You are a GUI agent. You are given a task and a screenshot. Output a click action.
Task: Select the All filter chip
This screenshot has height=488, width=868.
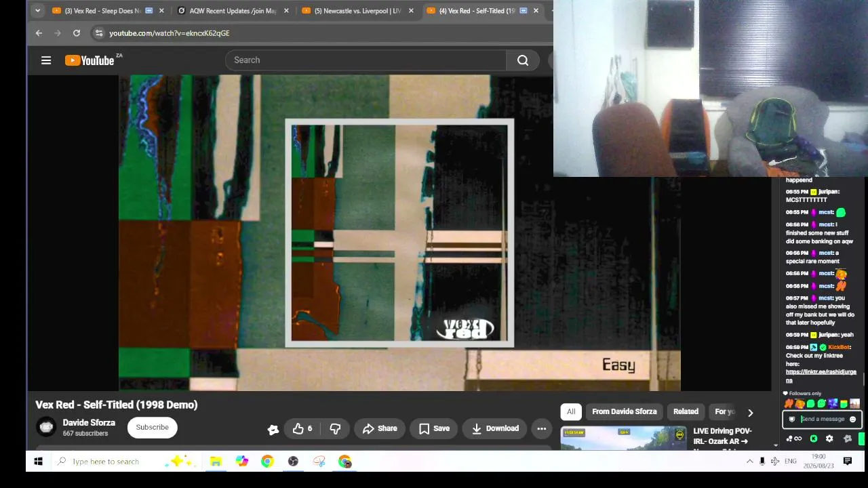point(571,412)
